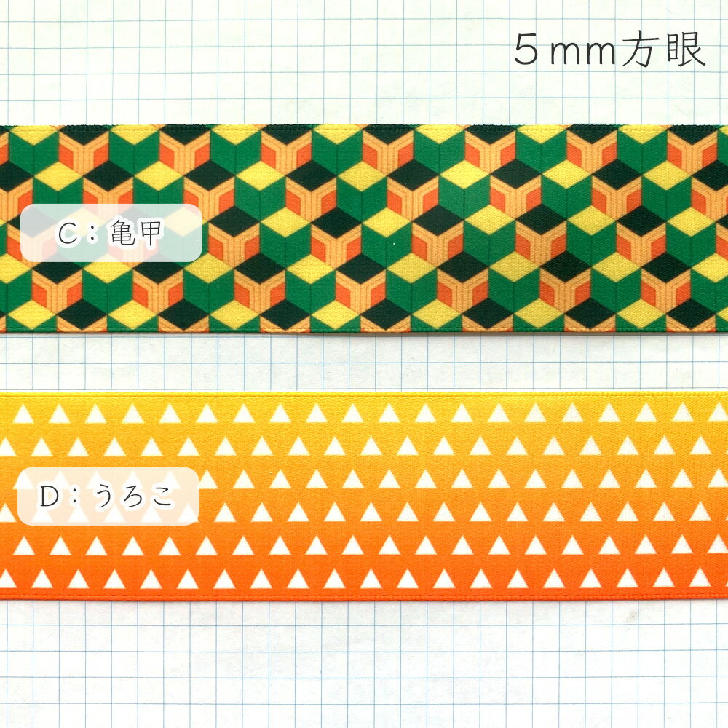Click the yellow top edge of uroko ribbon
Viewport: 728px width, 728px height.
(364, 395)
